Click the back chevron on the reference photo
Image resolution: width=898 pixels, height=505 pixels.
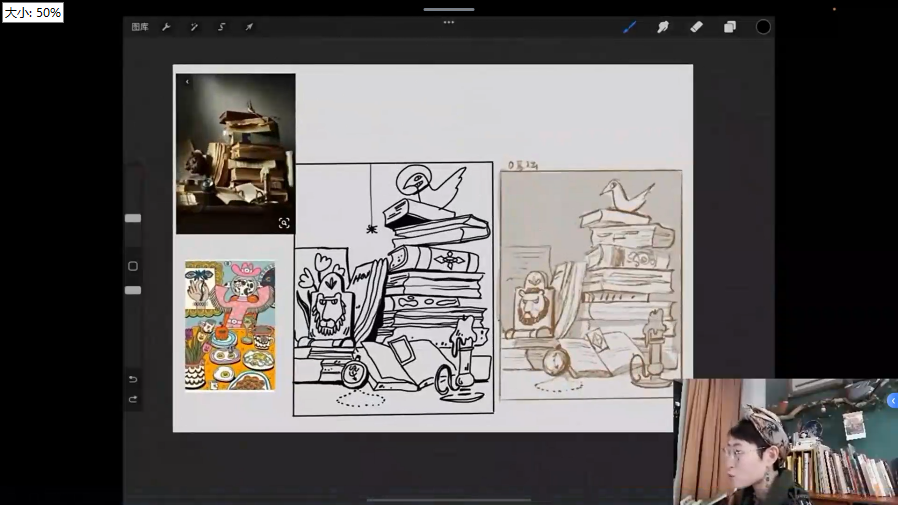tap(187, 82)
